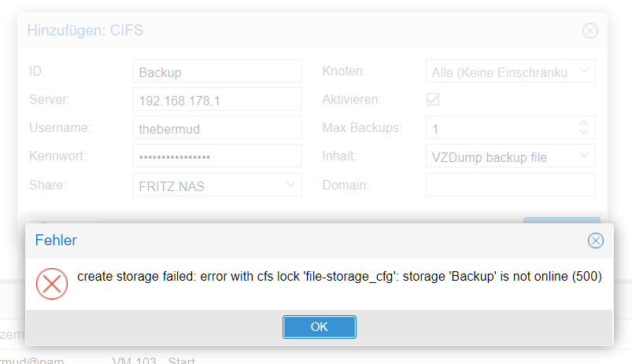This screenshot has height=364, width=632.
Task: Click the ID field containing Backup
Action: [217, 72]
